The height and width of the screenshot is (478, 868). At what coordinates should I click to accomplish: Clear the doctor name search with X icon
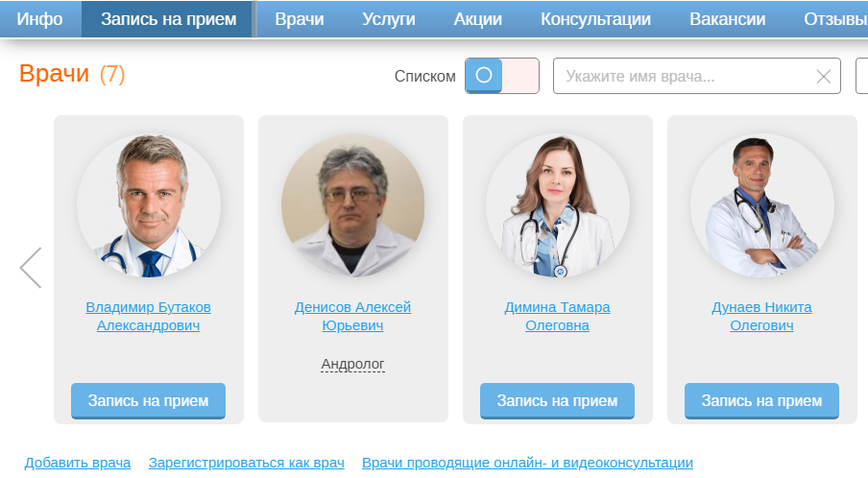tap(823, 77)
